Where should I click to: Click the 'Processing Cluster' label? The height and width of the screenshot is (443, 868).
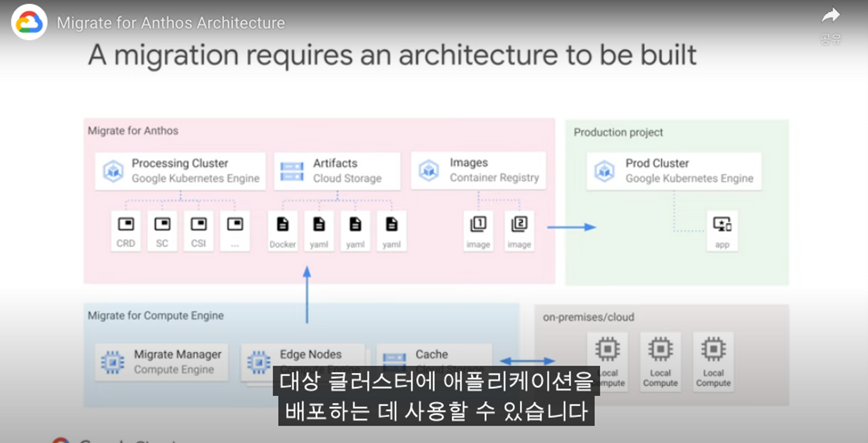[x=180, y=163]
